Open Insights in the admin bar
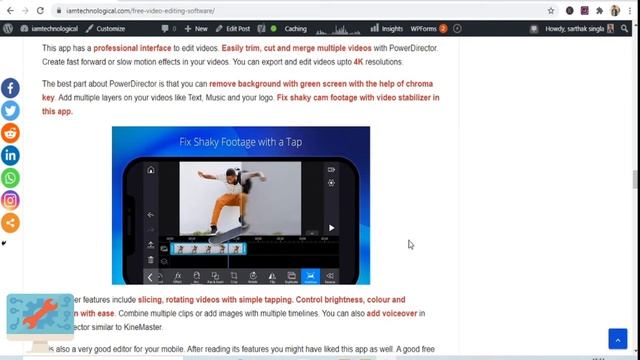Screen dimensions: 640x360 387,29
